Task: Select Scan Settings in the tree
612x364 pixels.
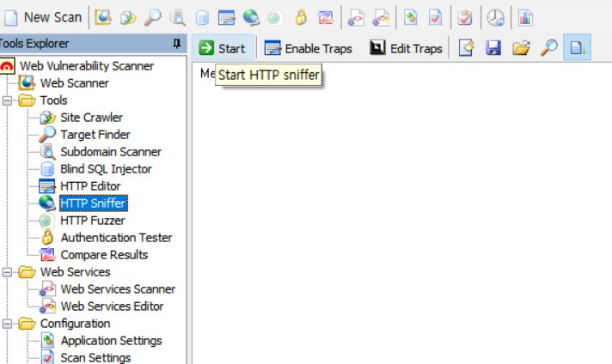Action: tap(95, 357)
